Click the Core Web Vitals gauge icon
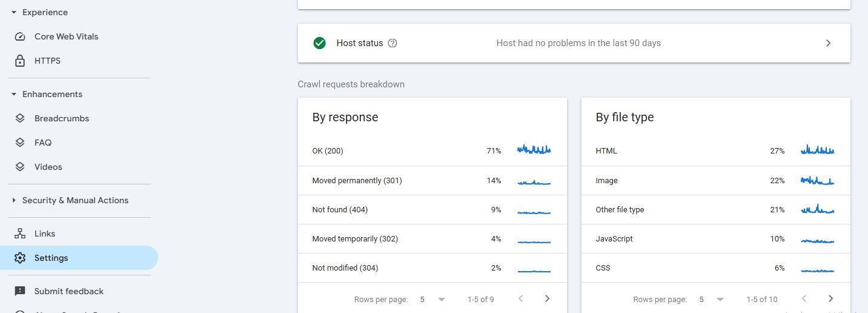 20,36
